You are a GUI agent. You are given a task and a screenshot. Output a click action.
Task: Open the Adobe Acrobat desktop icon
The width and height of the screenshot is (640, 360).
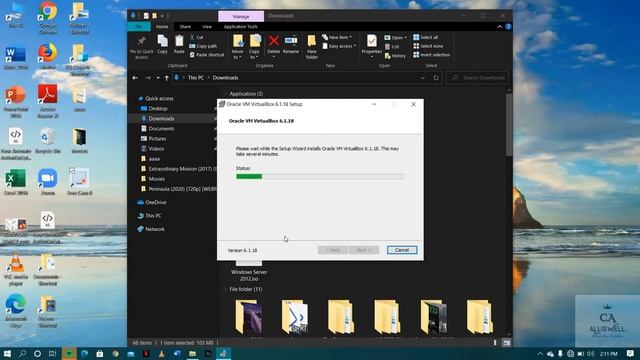[x=47, y=95]
